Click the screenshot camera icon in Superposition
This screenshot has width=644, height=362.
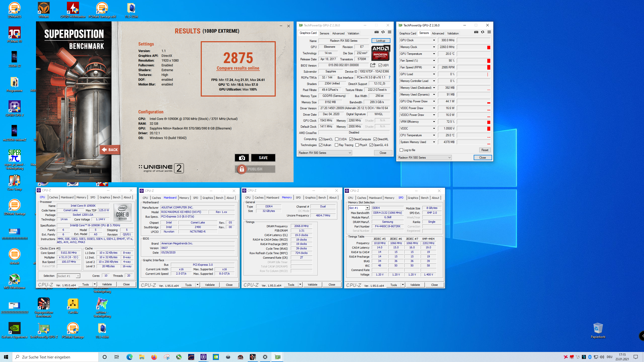[242, 158]
